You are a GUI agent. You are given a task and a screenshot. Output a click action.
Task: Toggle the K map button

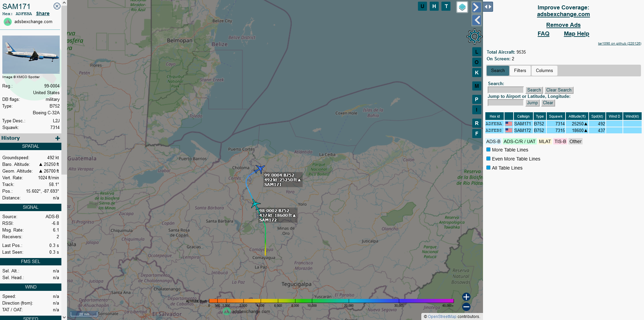point(477,72)
